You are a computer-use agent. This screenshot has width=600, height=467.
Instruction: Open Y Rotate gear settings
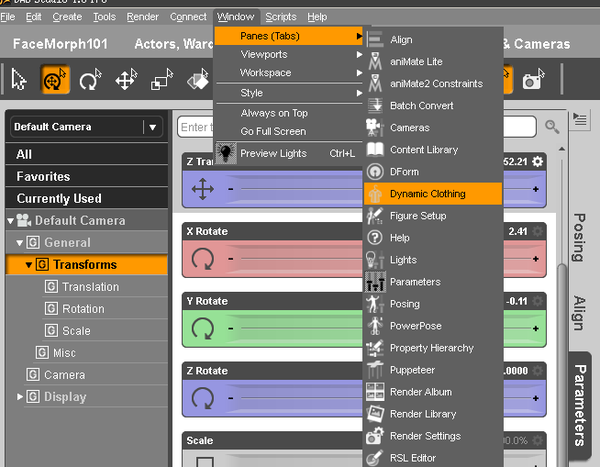click(x=538, y=301)
